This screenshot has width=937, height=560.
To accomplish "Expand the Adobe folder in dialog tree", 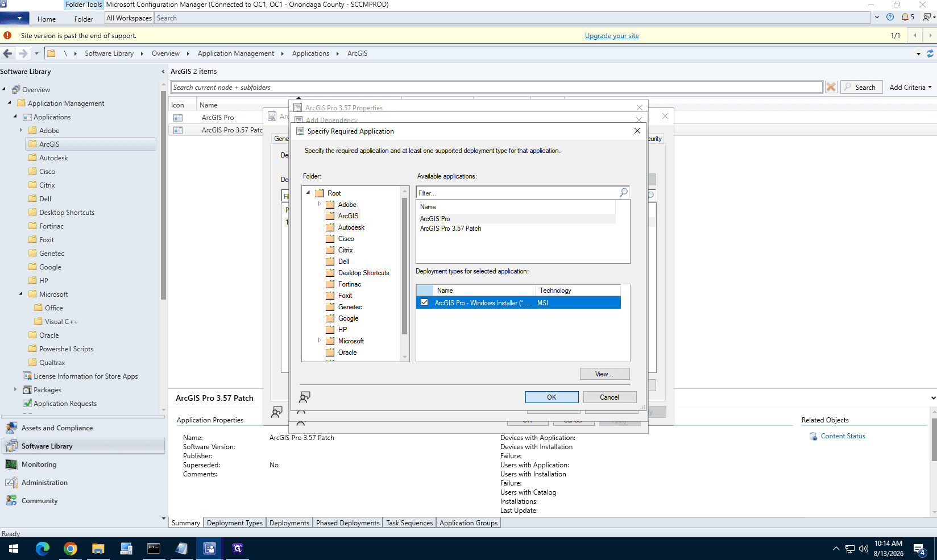I will click(x=320, y=204).
